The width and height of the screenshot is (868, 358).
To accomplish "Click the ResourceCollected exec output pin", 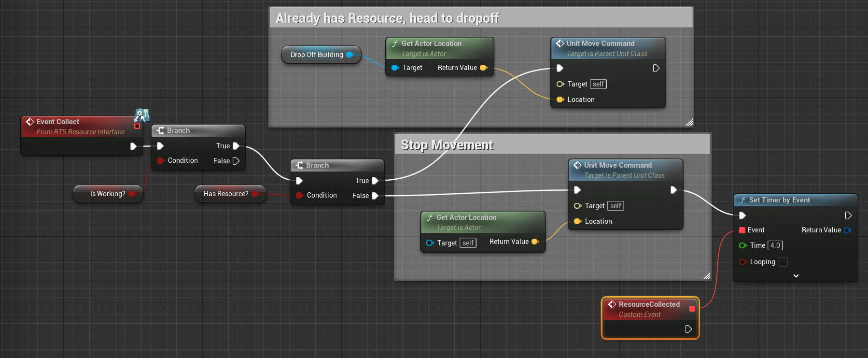I will 688,329.
